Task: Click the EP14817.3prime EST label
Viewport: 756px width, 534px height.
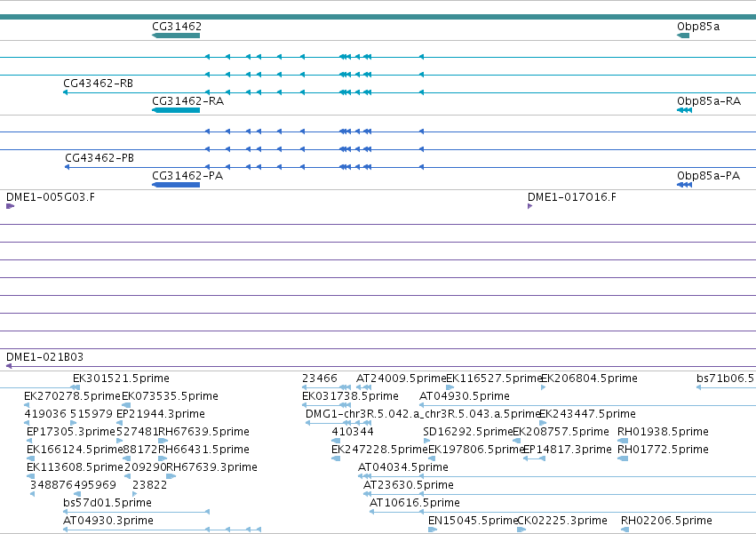Action: (568, 450)
